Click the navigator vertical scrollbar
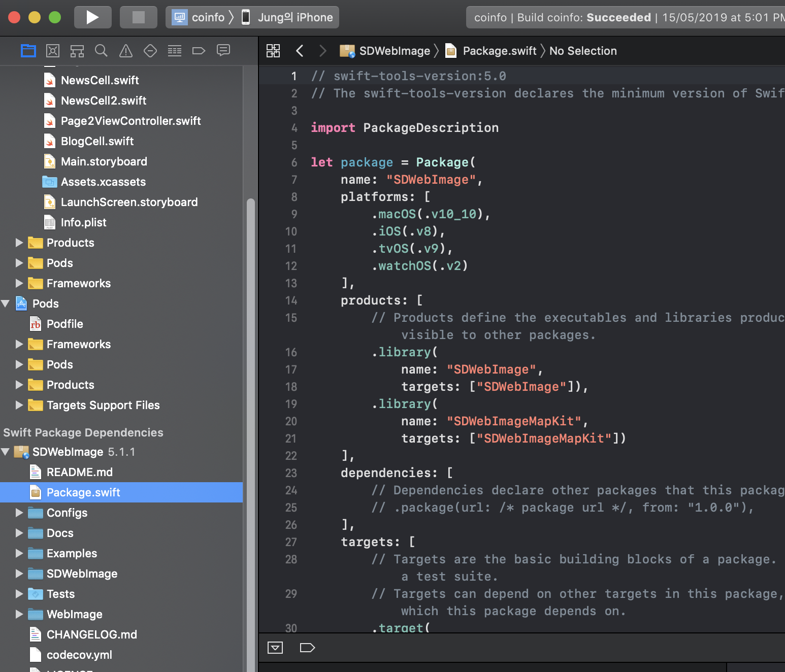The width and height of the screenshot is (785, 672). pyautogui.click(x=250, y=435)
